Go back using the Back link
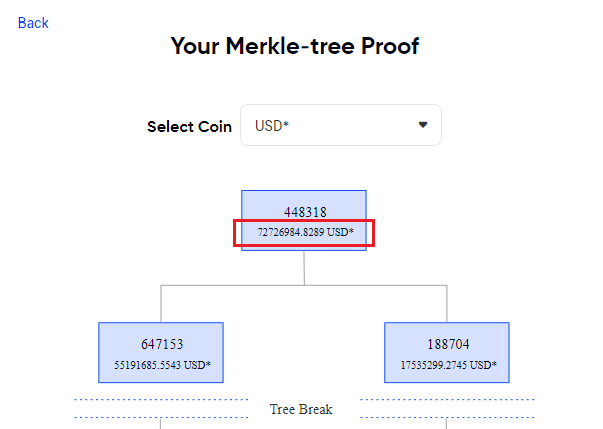The image size is (603, 429). click(x=33, y=23)
